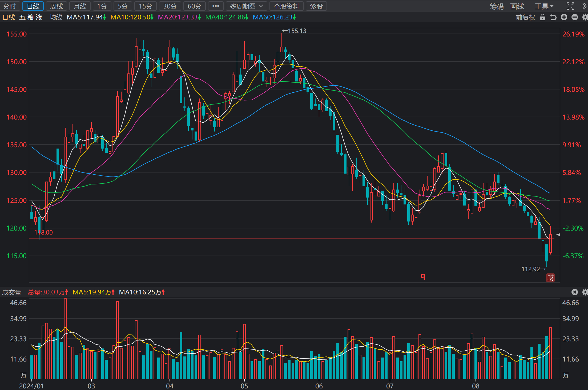Viewport: 588px width, 390px height.
Task: Open the 5分 minute chart
Action: pyautogui.click(x=123, y=6)
